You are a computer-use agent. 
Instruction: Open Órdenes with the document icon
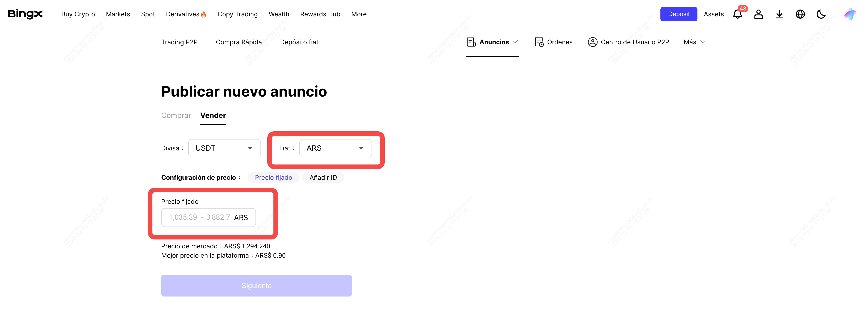[554, 42]
